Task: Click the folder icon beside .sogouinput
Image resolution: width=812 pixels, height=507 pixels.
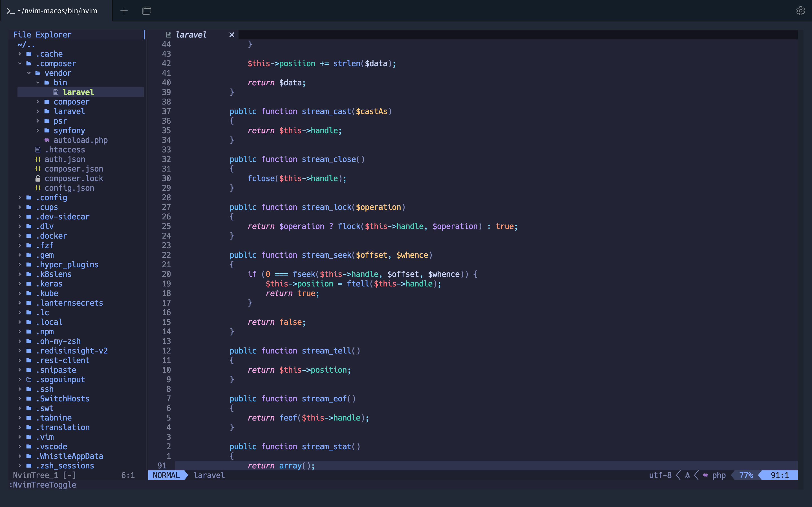Action: [x=29, y=380]
